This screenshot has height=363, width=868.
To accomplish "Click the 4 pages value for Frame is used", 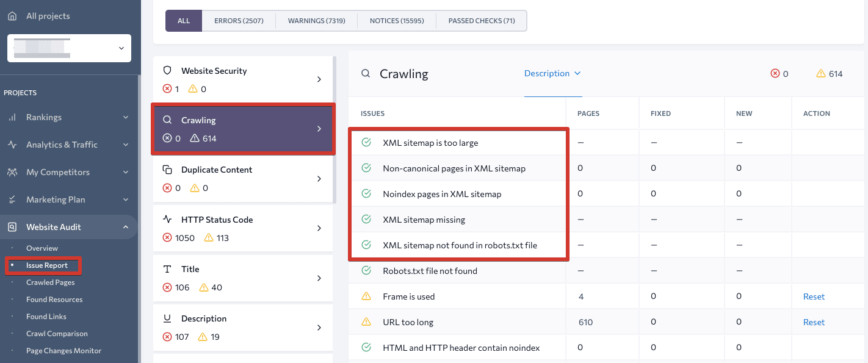I will (x=580, y=297).
